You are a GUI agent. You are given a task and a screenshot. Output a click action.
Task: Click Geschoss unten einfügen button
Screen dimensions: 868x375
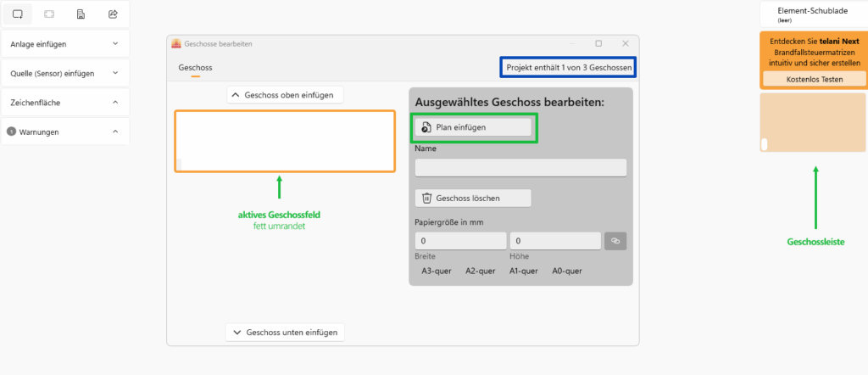(x=286, y=333)
